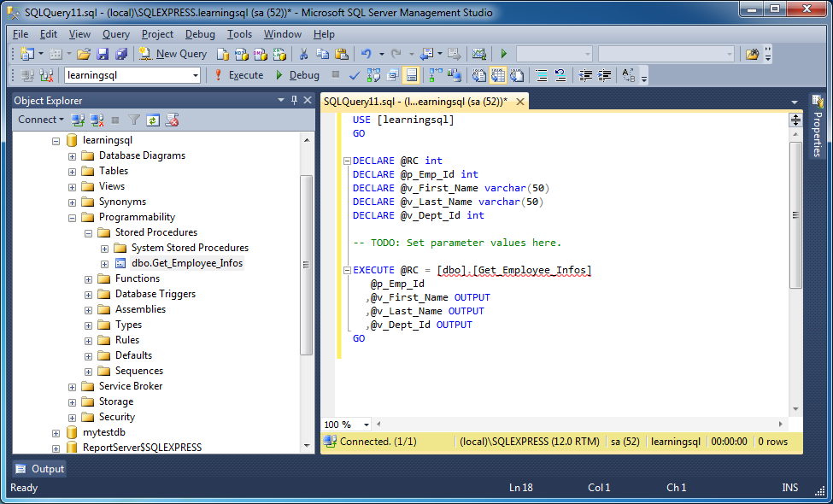Viewport: 833px width, 504px height.
Task: Collapse the Programmability folder
Action: [x=73, y=218]
